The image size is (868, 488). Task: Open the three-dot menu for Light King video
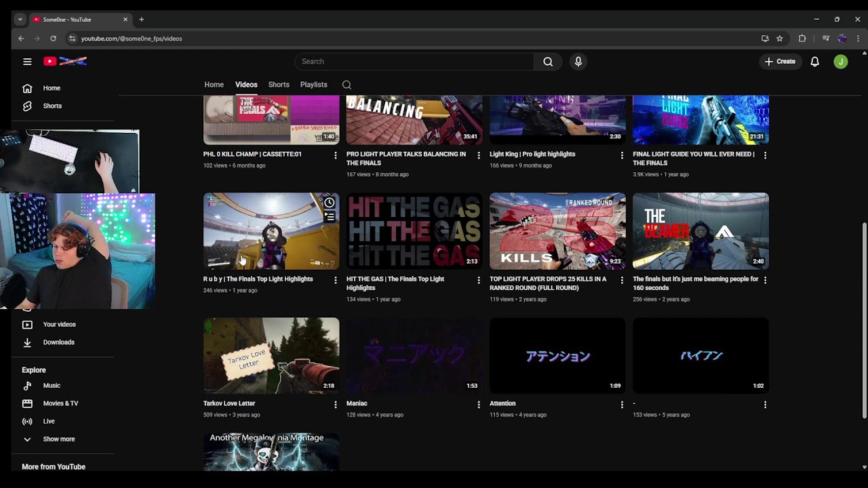pyautogui.click(x=622, y=155)
